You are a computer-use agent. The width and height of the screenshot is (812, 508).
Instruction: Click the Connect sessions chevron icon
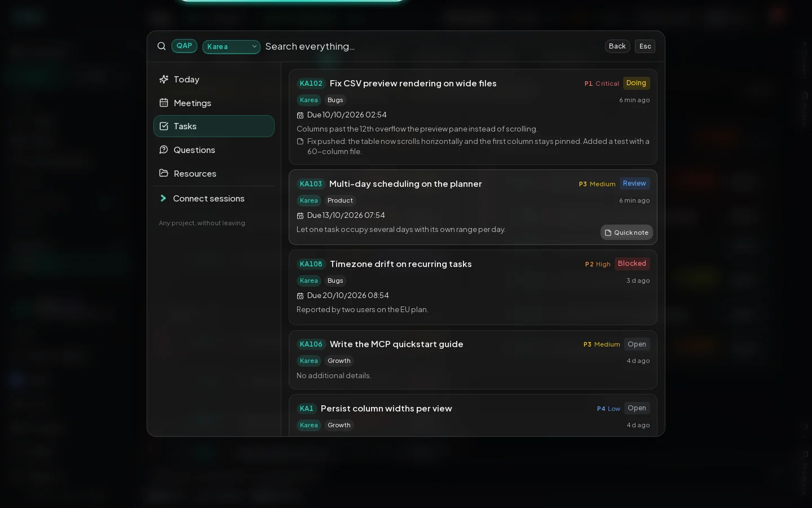click(163, 198)
